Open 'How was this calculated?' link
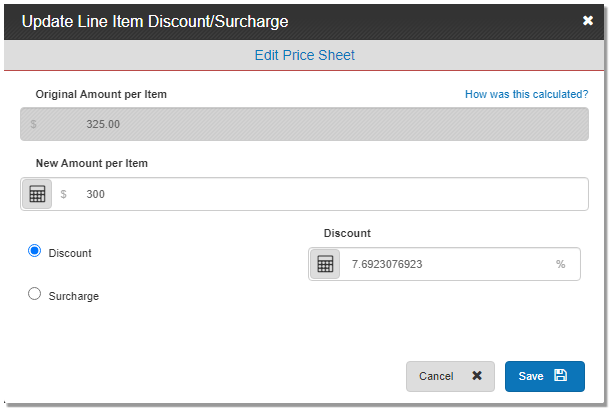 (526, 94)
